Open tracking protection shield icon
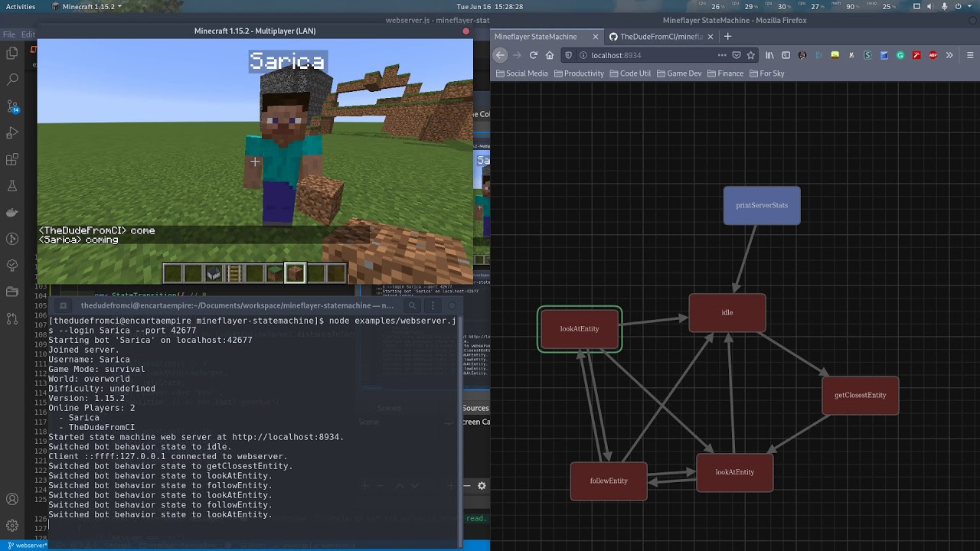 coord(568,55)
